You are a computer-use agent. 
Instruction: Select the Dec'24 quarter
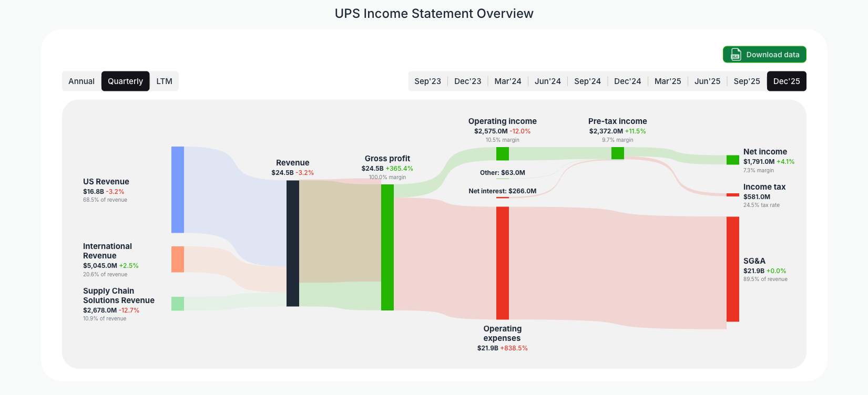click(x=627, y=81)
